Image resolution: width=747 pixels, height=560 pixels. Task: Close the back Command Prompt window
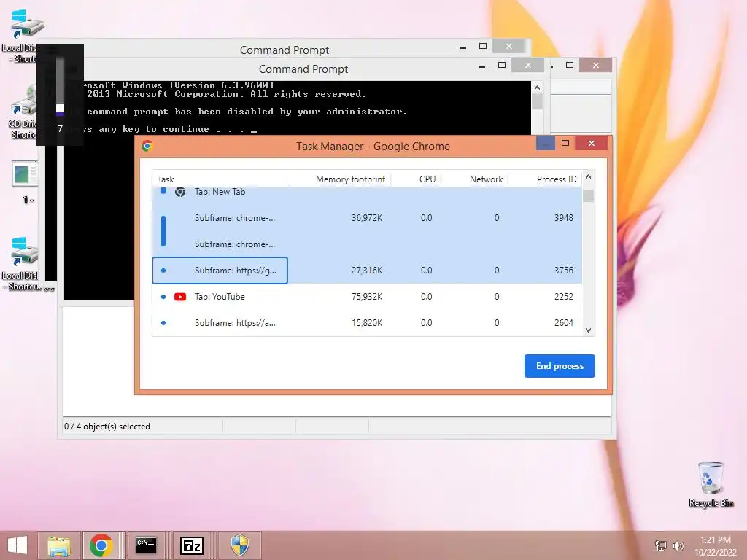(x=508, y=46)
